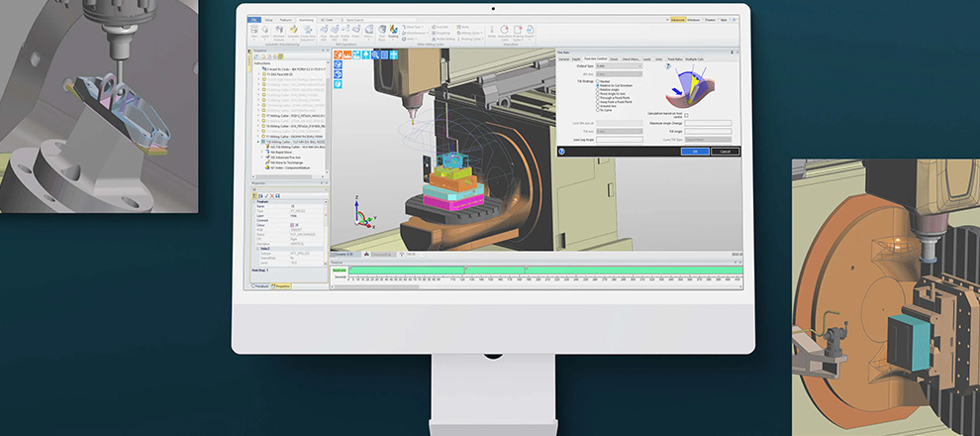This screenshot has width=980, height=436.
Task: Toggle Calculation based on final surface checkbox
Action: (686, 115)
